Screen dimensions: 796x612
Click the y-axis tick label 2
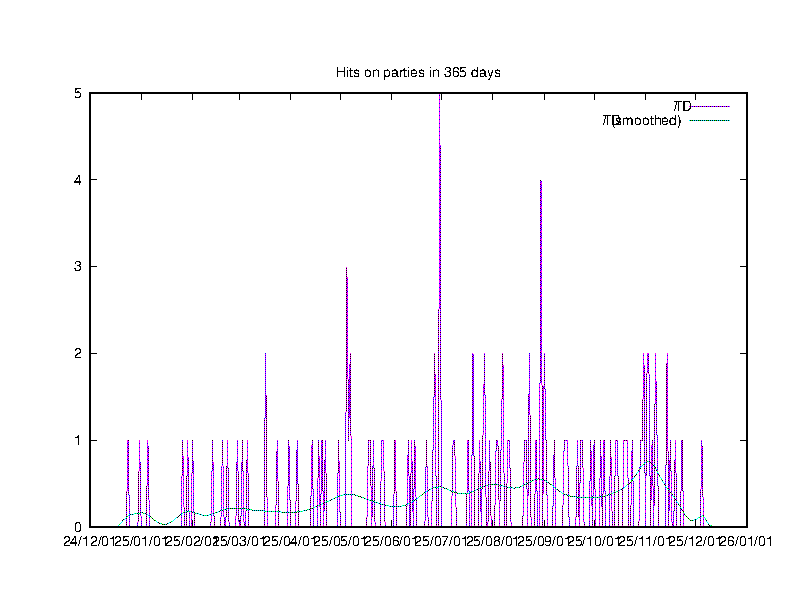[78, 354]
